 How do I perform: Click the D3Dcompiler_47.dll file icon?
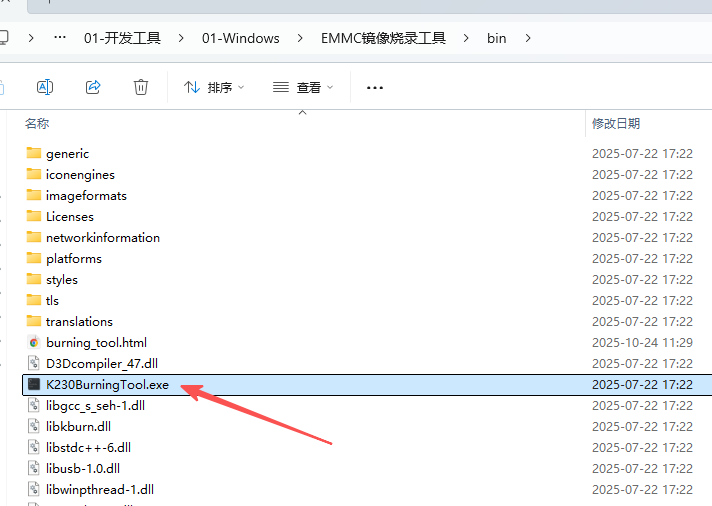pos(34,364)
